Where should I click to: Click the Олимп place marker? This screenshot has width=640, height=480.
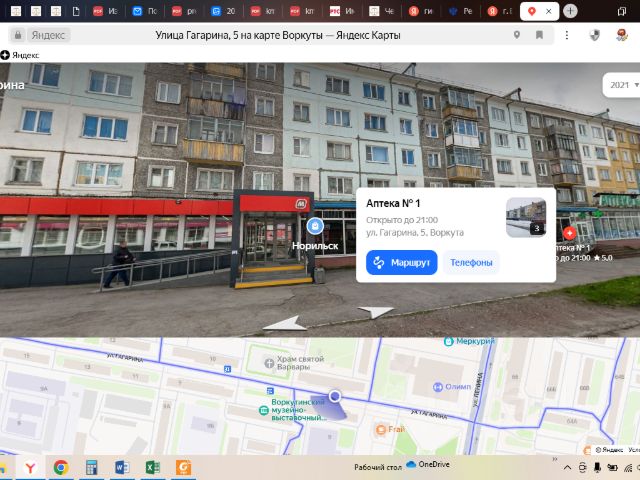438,387
